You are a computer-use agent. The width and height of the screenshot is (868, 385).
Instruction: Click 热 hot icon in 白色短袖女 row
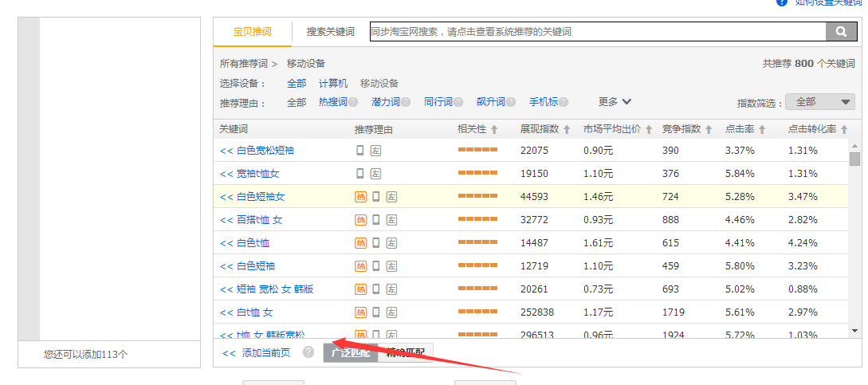[x=360, y=197]
